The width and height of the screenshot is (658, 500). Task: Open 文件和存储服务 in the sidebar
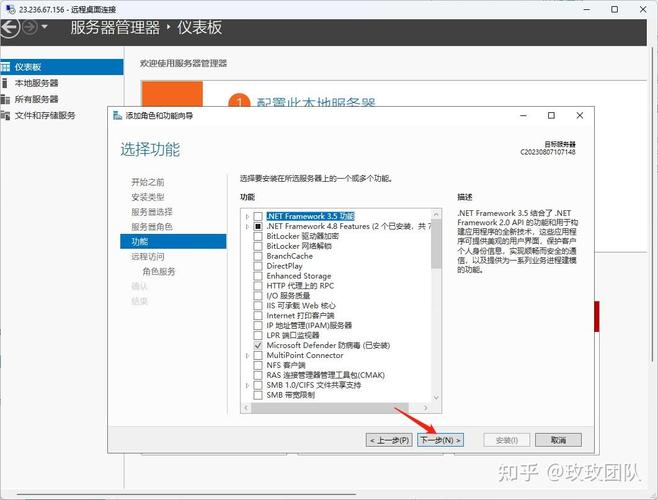point(45,115)
